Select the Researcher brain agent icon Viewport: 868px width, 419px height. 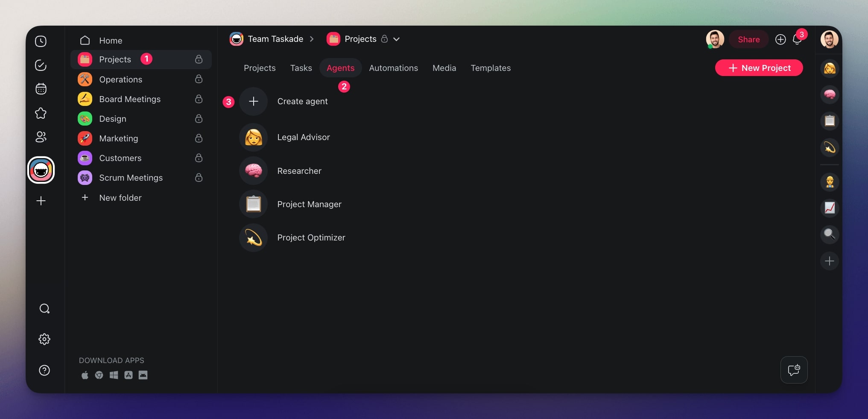[253, 170]
